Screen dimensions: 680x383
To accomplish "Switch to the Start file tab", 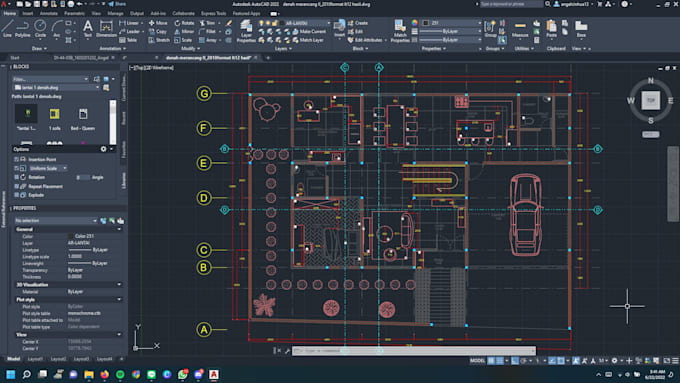I will pyautogui.click(x=15, y=57).
